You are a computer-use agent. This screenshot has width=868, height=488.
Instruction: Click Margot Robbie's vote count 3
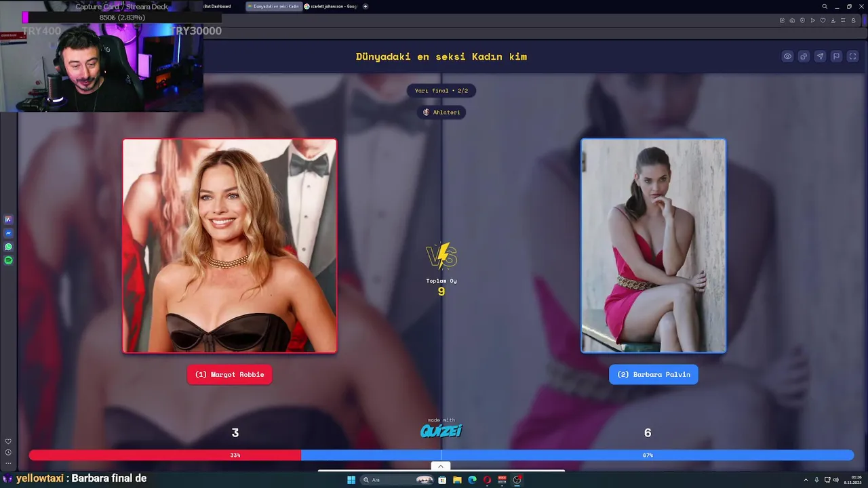coord(235,432)
